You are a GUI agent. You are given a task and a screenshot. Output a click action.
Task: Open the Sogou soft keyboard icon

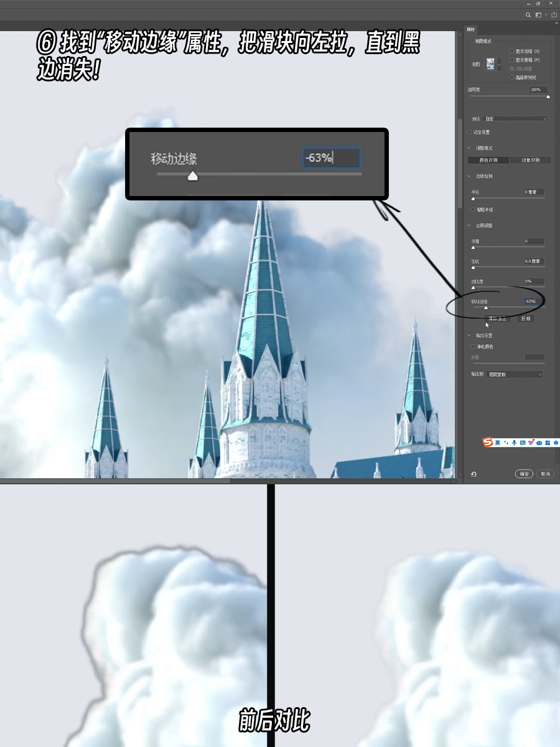(523, 443)
